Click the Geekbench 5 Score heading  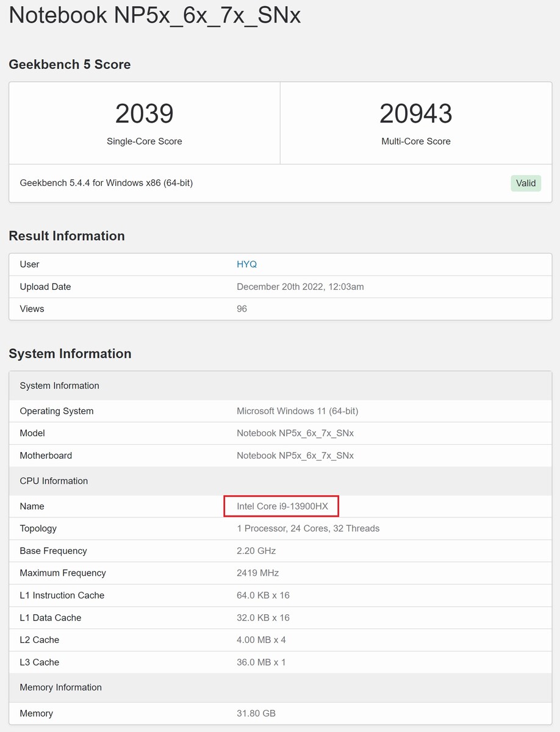70,65
